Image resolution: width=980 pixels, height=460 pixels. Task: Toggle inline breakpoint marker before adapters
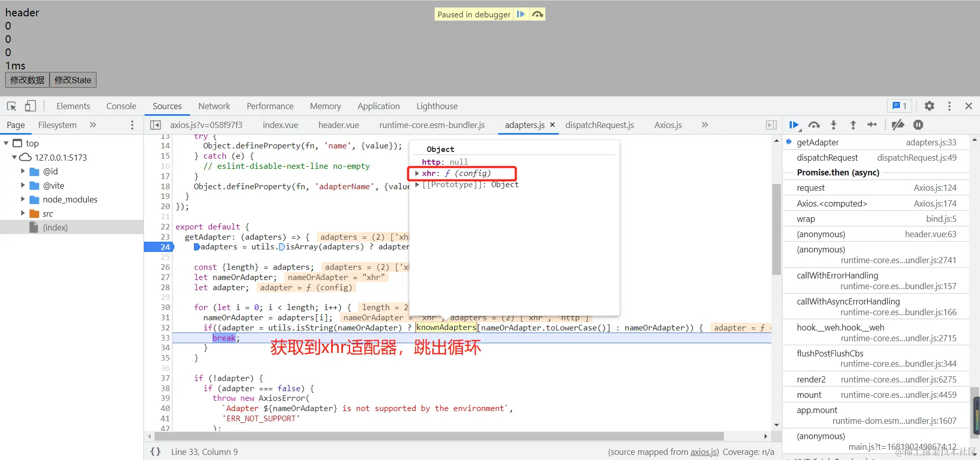(197, 247)
